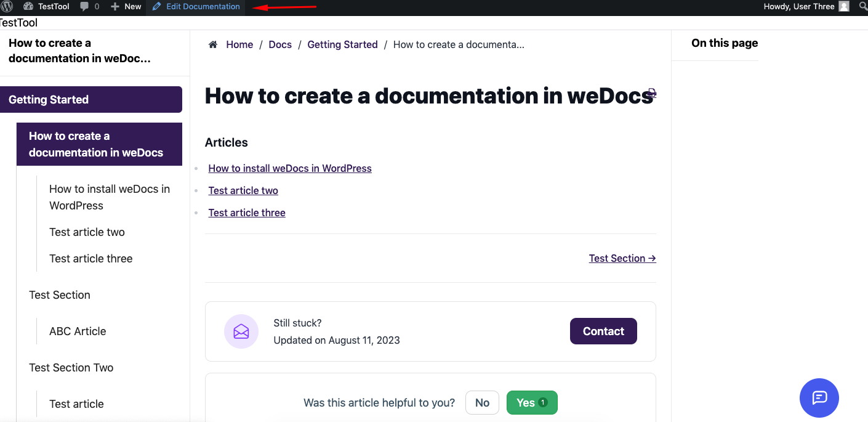Select Test article three in the sidebar
This screenshot has height=422, width=868.
[91, 259]
